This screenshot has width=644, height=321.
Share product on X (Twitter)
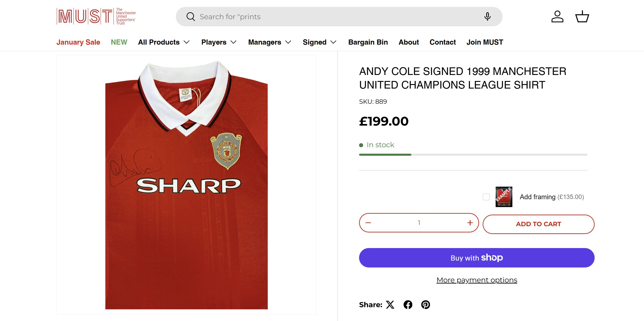tap(390, 305)
